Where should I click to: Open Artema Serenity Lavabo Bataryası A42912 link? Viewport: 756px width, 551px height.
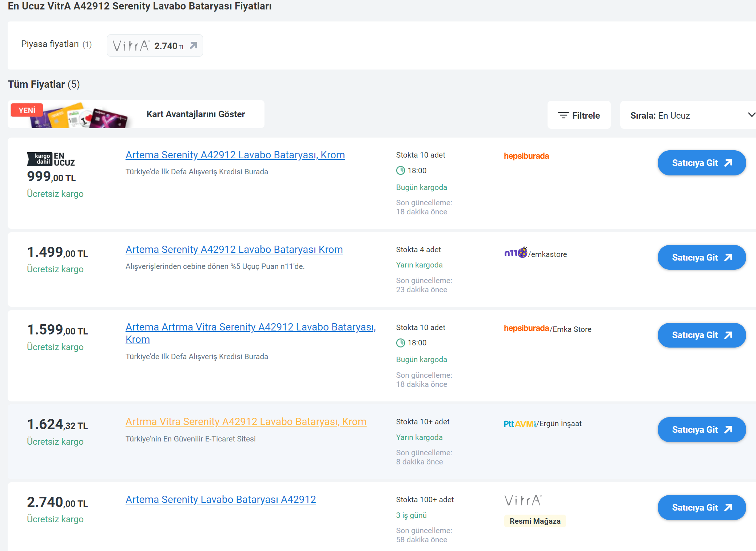pyautogui.click(x=220, y=499)
